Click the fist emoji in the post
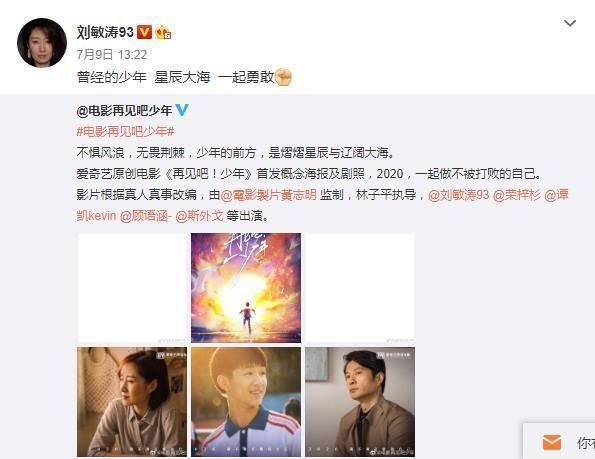 283,77
